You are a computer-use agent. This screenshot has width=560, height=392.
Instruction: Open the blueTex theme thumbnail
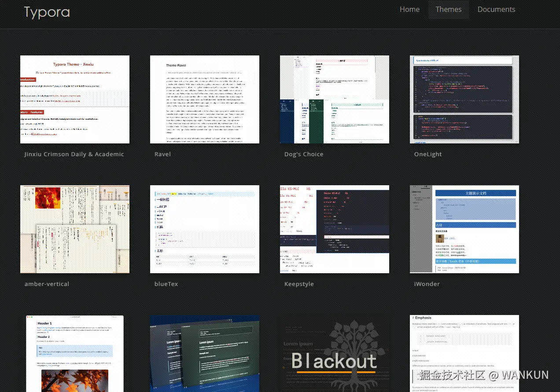[x=205, y=229]
